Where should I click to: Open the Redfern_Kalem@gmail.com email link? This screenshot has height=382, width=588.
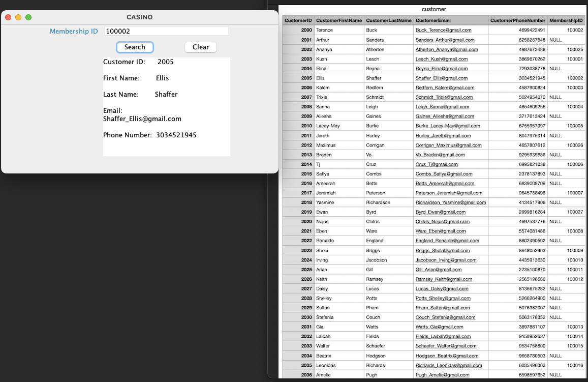[445, 88]
